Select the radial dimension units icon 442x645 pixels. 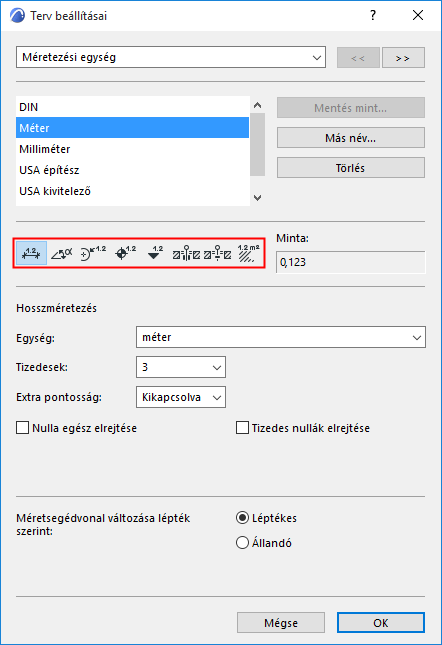click(x=93, y=253)
